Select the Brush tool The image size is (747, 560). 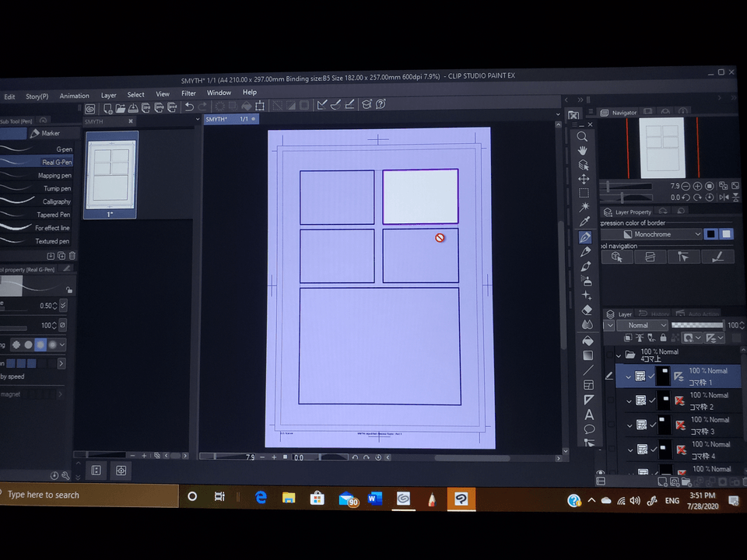(586, 266)
